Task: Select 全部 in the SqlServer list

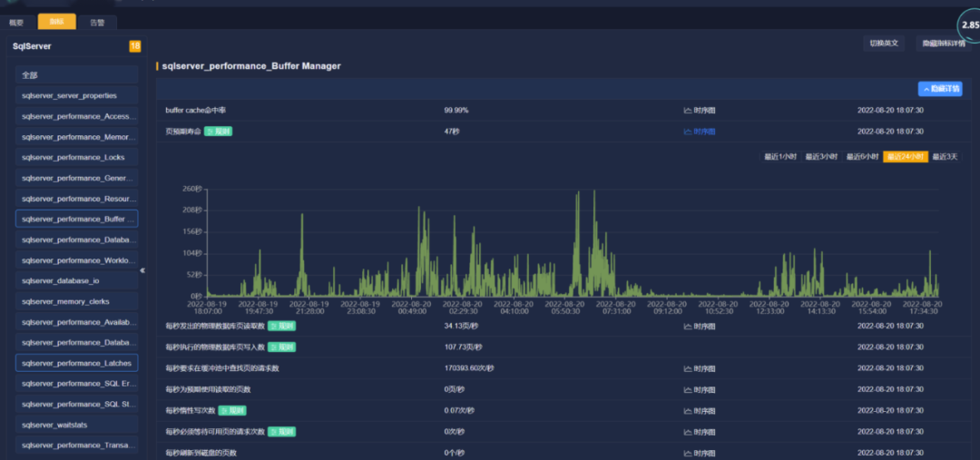Action: click(x=77, y=75)
